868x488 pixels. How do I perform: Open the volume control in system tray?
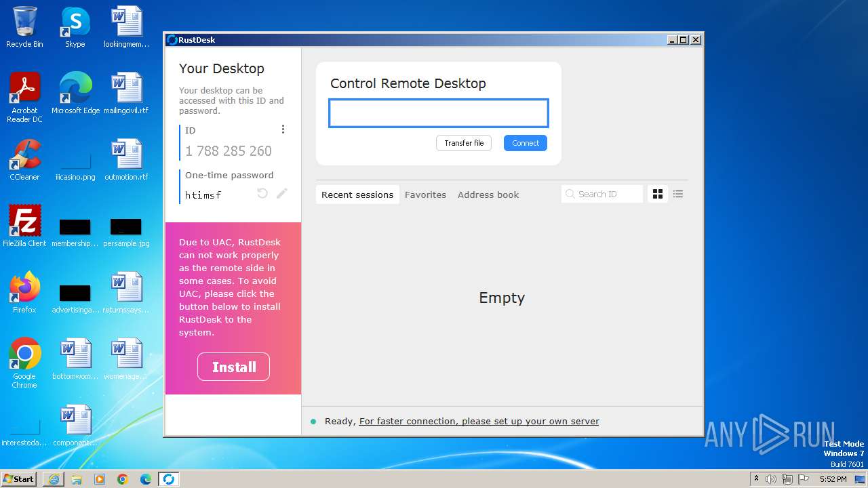pyautogui.click(x=771, y=479)
